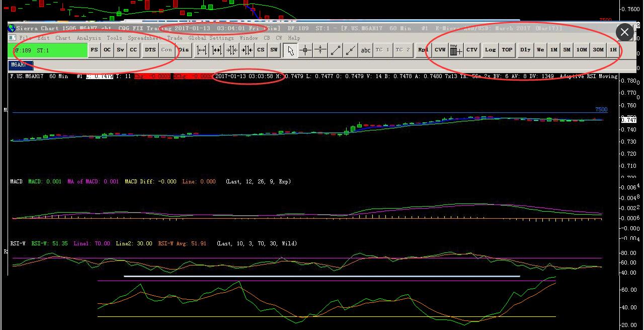This screenshot has width=644, height=330.
Task: Select the abc text drawing tool
Action: (366, 50)
